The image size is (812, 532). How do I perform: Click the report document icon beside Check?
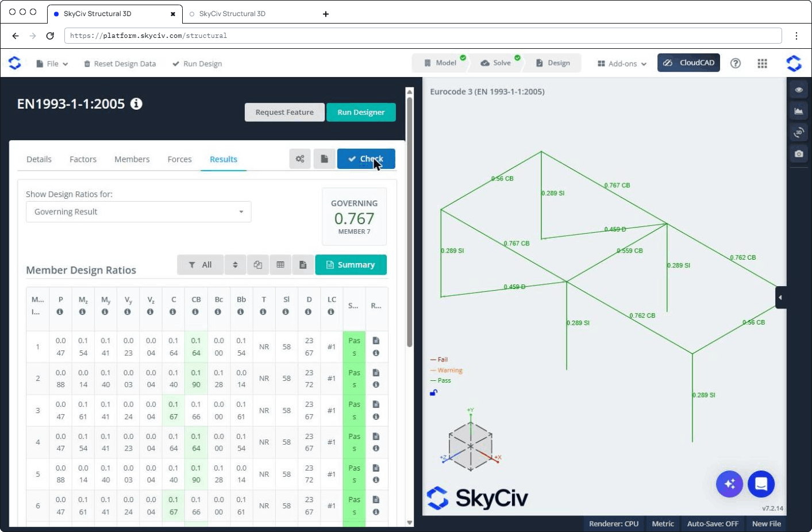pos(324,159)
